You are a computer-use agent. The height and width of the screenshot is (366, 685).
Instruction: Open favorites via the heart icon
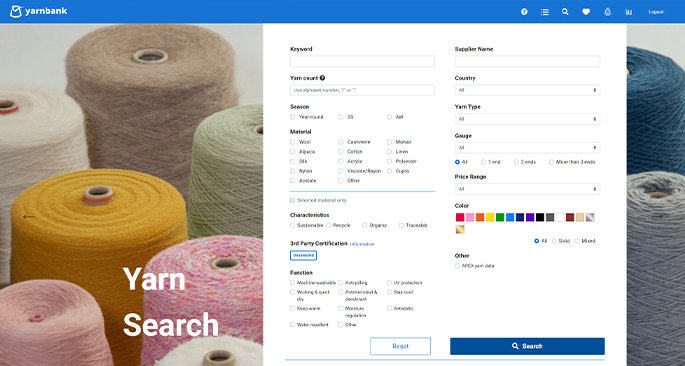(x=586, y=12)
